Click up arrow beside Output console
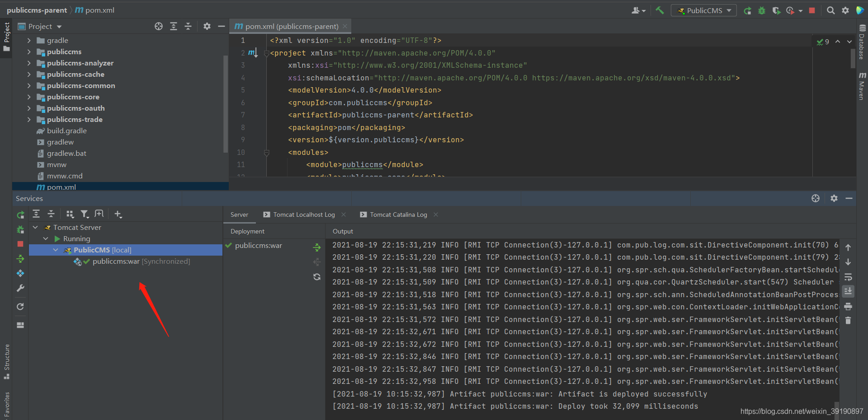Screen dimensions: 868x420 click(848, 247)
